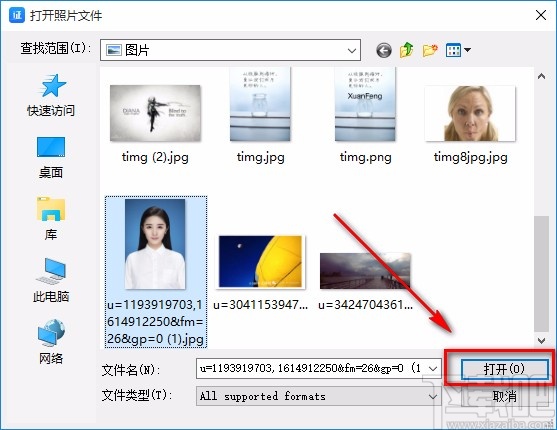Expand the 文件名 dropdown arrow

tap(433, 369)
